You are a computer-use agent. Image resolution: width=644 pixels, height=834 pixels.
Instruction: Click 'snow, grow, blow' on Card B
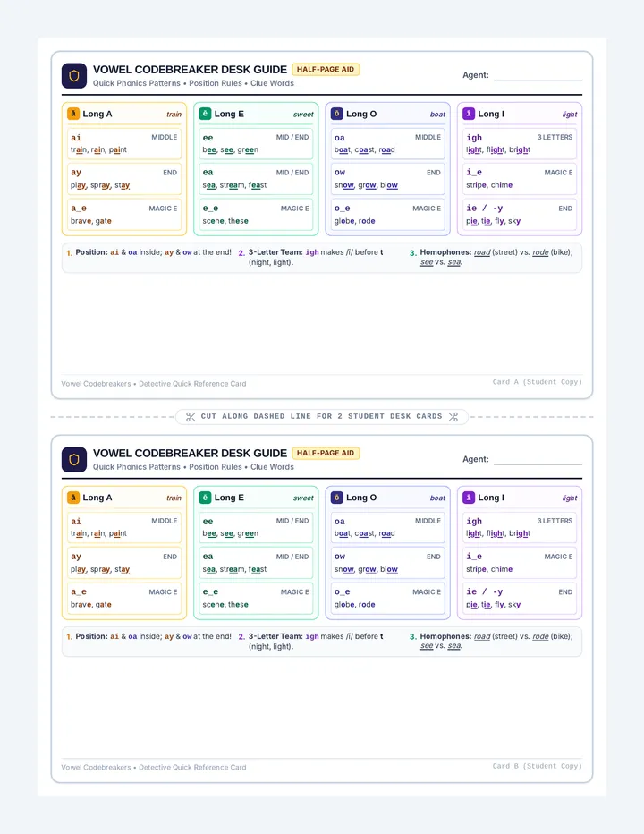[x=366, y=569]
